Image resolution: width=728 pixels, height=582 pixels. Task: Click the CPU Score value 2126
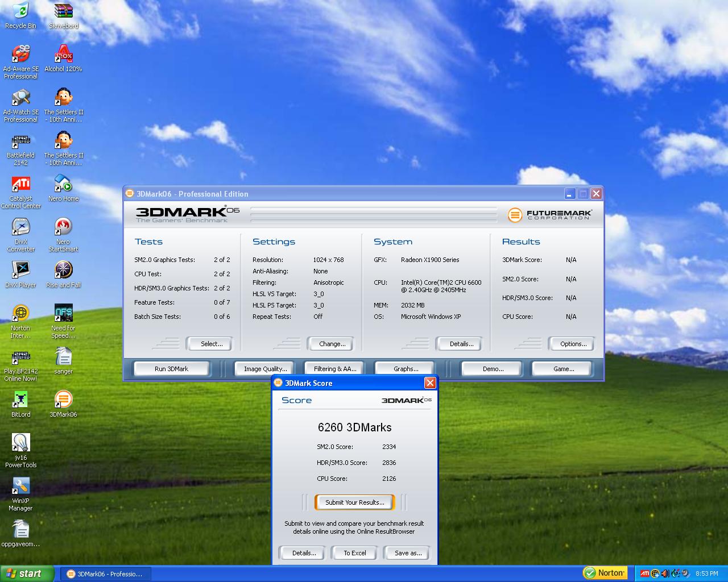(389, 479)
